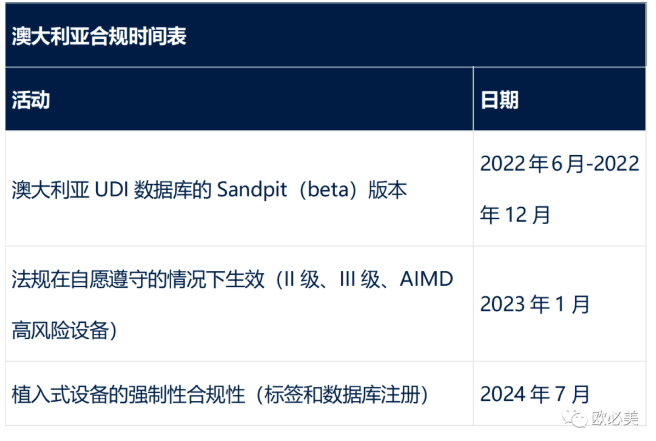Click the AIMD text
Screen dimensions: 656x441
pyautogui.click(x=426, y=279)
